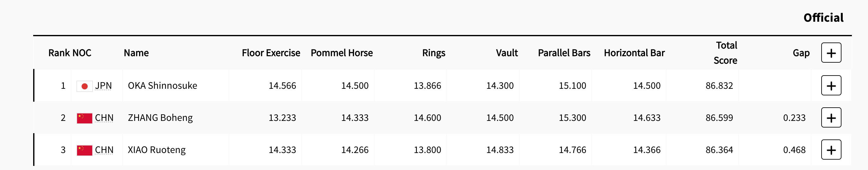The image size is (868, 170).
Task: Click the Horizontal Bar column header
Action: pyautogui.click(x=634, y=53)
